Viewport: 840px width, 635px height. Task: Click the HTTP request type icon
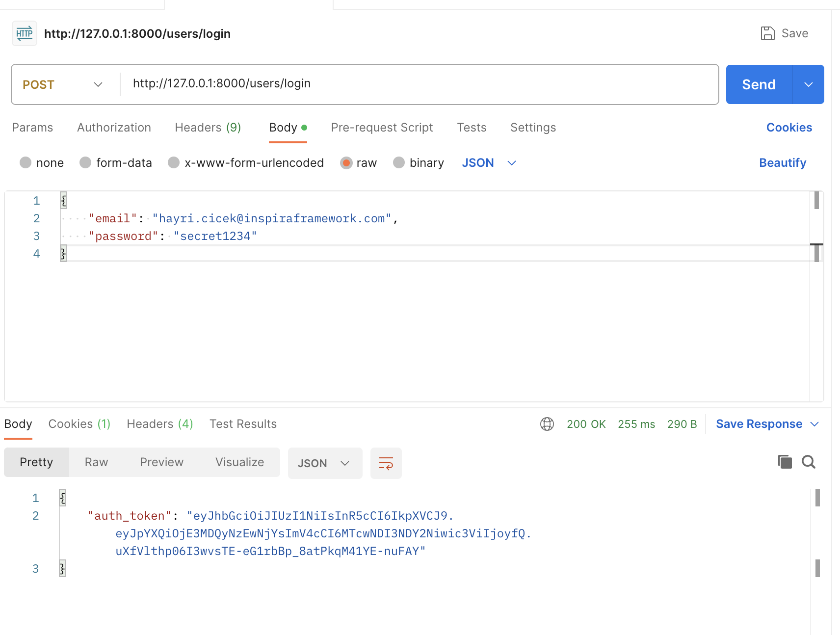coord(25,33)
